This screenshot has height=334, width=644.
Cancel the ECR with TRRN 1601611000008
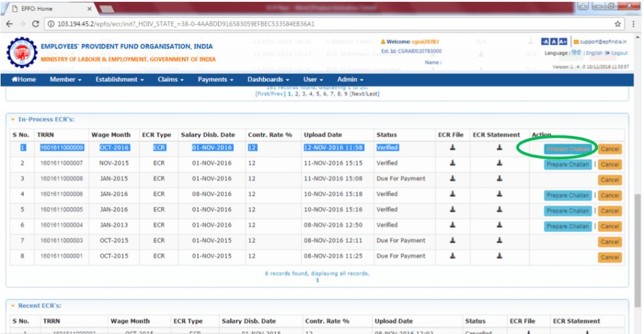point(609,180)
